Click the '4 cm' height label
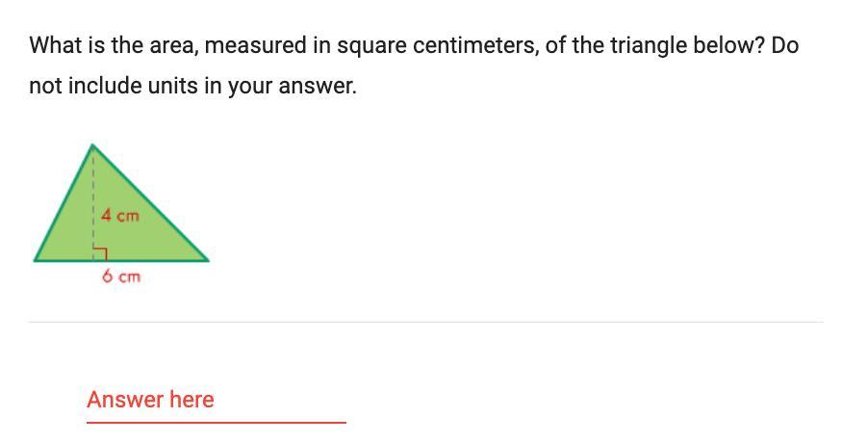The width and height of the screenshot is (868, 443). click(x=120, y=216)
